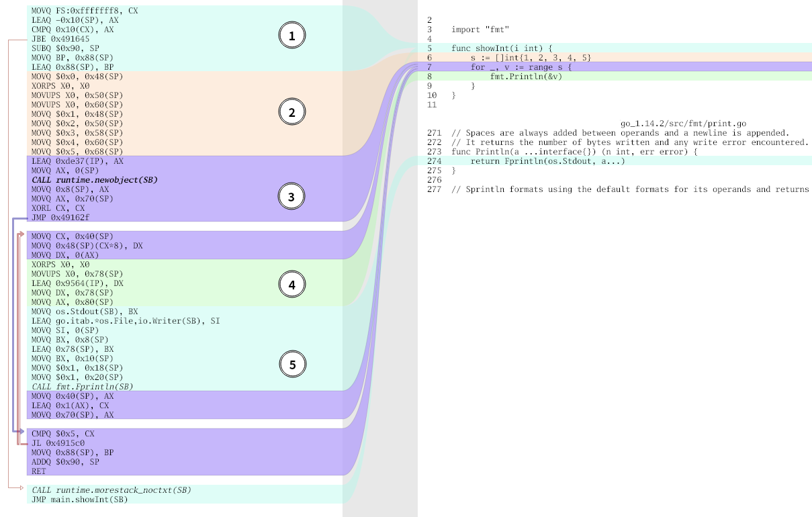Select the 'MOVQ BX, 0x10(SP)' line
The height and width of the screenshot is (517, 812).
[73, 359]
